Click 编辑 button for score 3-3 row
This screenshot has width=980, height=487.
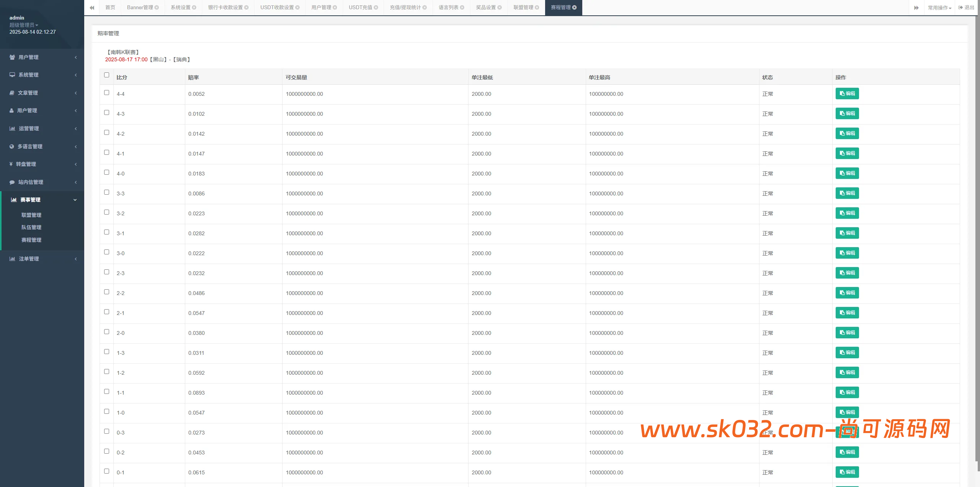pyautogui.click(x=847, y=193)
